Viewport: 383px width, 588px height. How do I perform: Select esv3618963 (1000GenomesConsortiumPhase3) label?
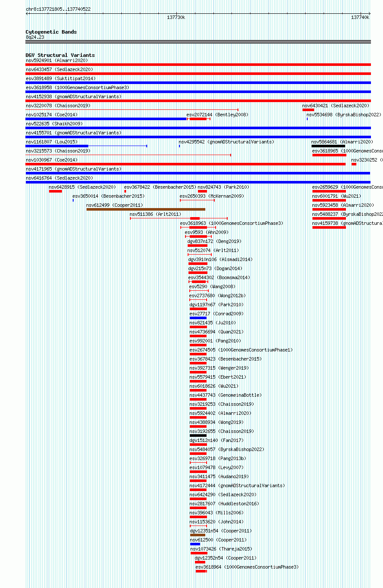click(232, 223)
